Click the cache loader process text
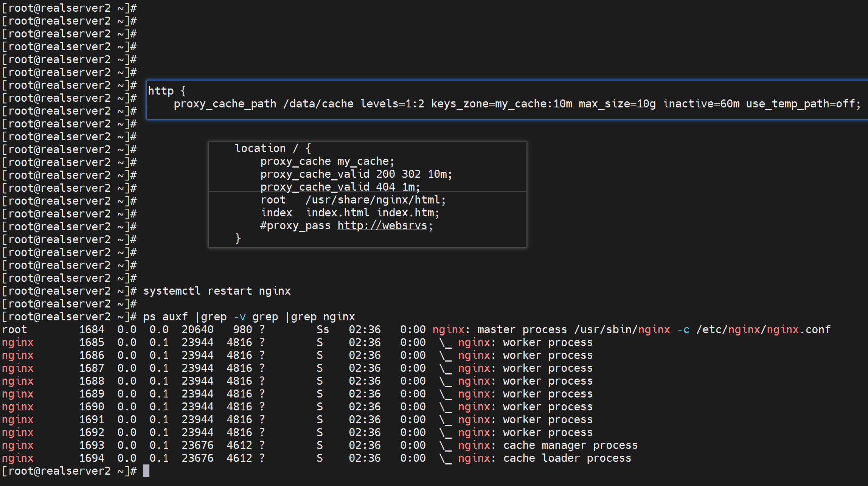This screenshot has width=868, height=486. tap(567, 458)
